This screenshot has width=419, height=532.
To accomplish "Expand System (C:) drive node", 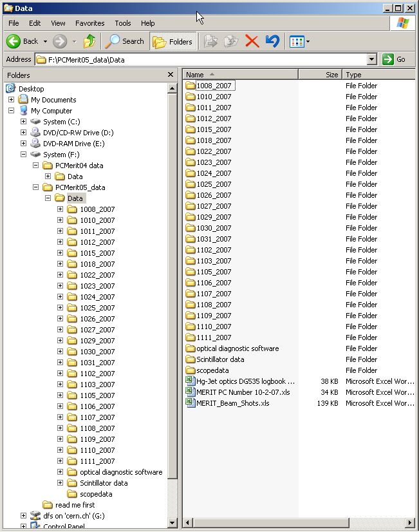I will 23,121.
